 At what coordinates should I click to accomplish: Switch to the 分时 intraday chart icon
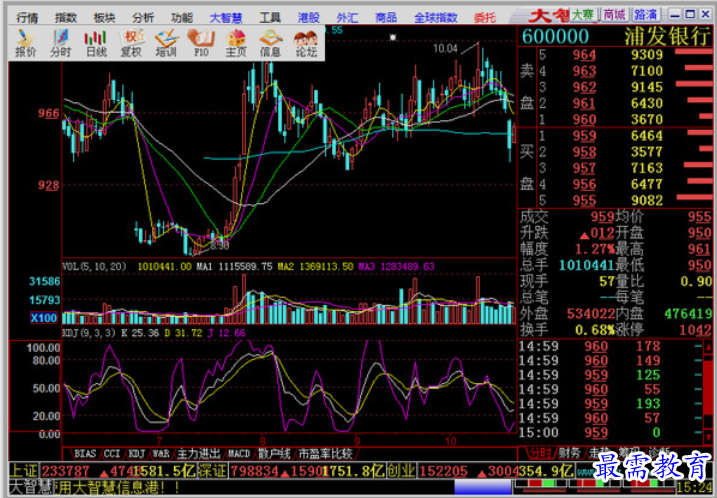coord(60,43)
